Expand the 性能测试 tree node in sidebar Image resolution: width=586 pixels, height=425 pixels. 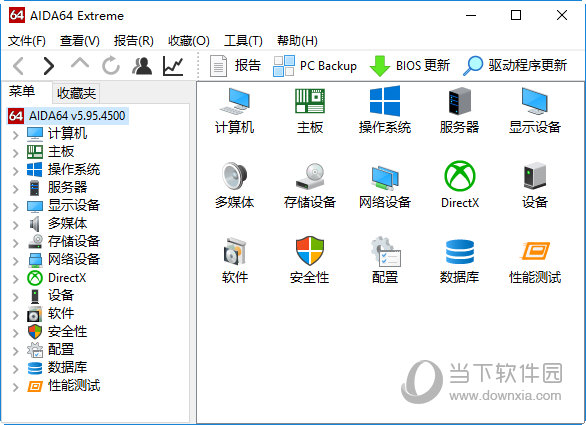pos(16,386)
